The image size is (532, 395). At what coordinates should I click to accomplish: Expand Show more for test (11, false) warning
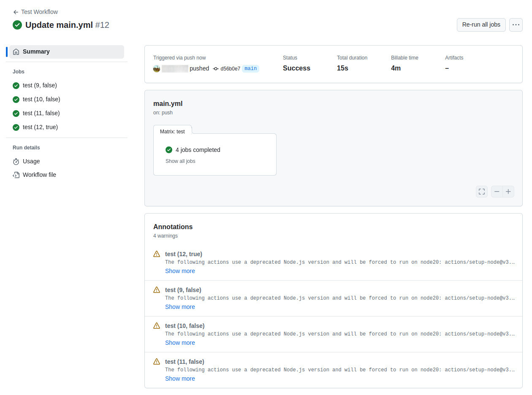[x=180, y=379]
